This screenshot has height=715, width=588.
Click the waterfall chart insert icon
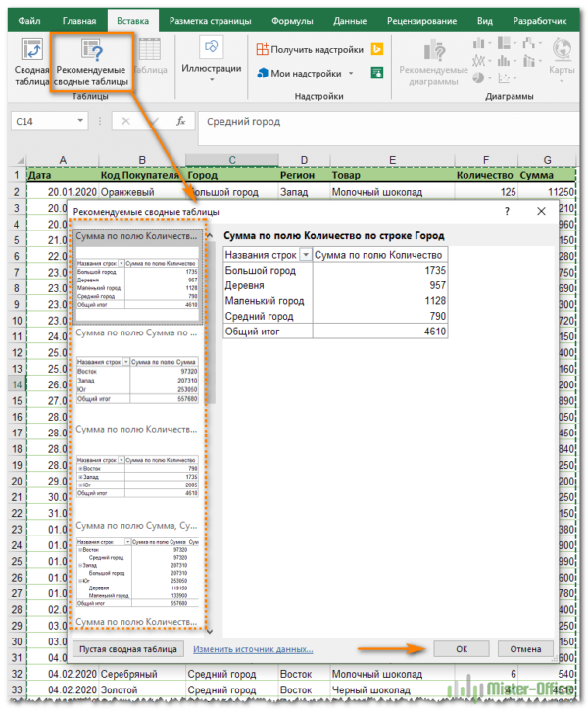529,43
